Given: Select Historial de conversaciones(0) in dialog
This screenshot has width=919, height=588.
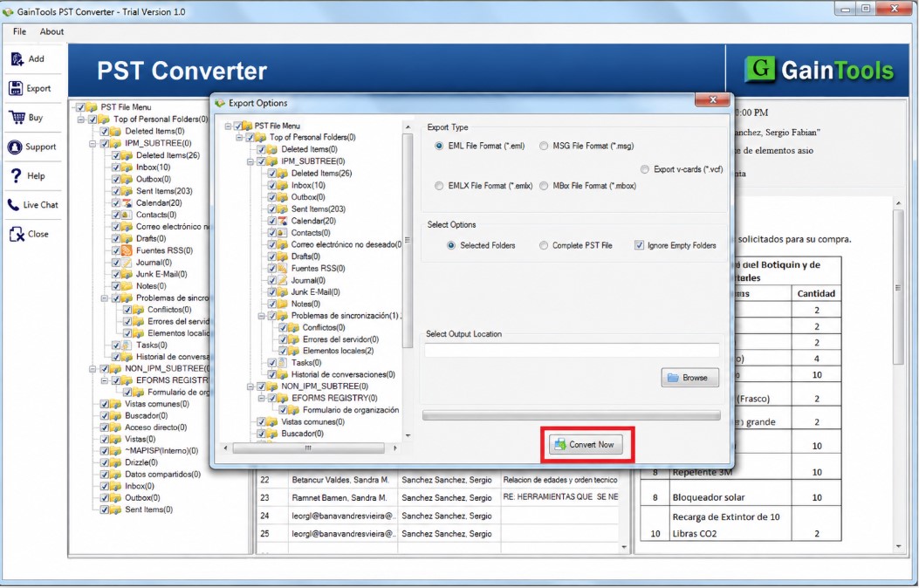Looking at the screenshot, I should pos(343,374).
